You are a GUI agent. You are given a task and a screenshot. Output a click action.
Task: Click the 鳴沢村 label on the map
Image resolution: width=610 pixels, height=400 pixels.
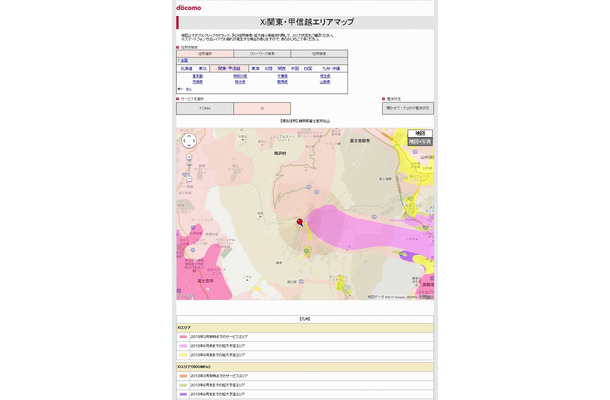point(280,153)
